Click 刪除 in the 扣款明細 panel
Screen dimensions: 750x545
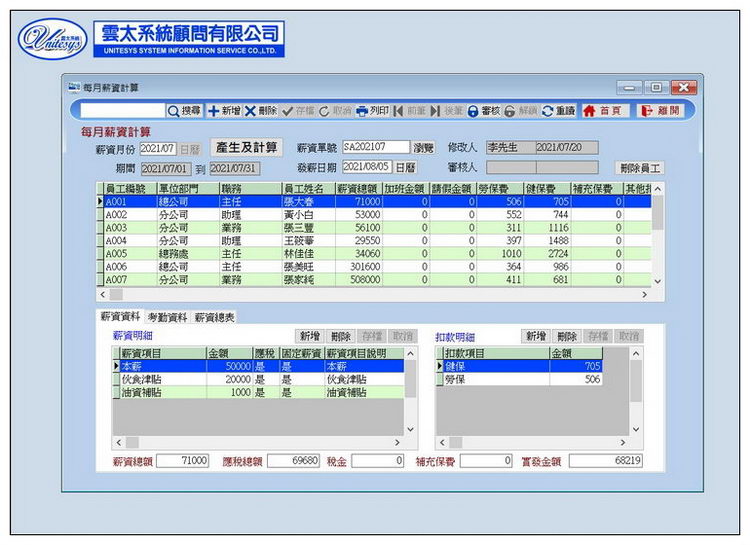(567, 336)
